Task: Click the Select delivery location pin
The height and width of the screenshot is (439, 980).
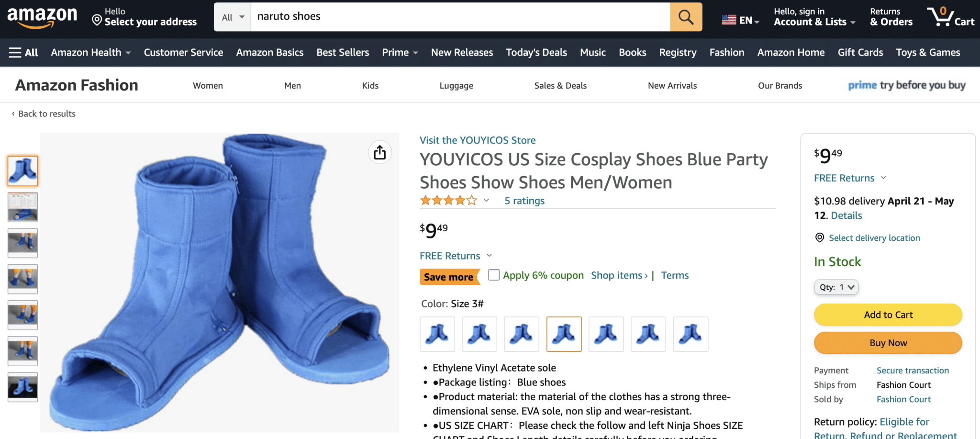Action: coord(819,238)
